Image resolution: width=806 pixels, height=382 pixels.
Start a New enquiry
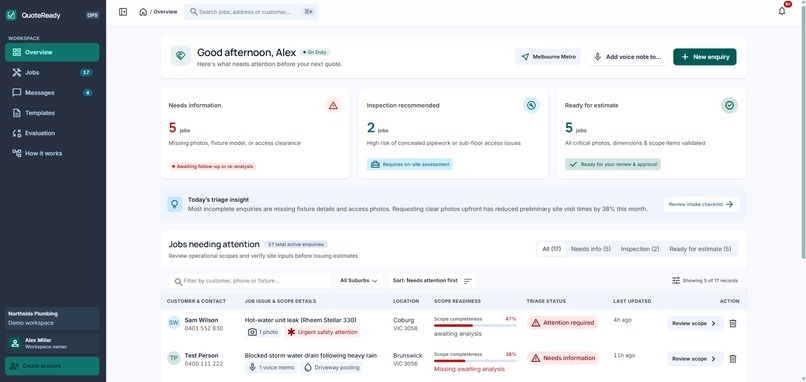click(705, 57)
